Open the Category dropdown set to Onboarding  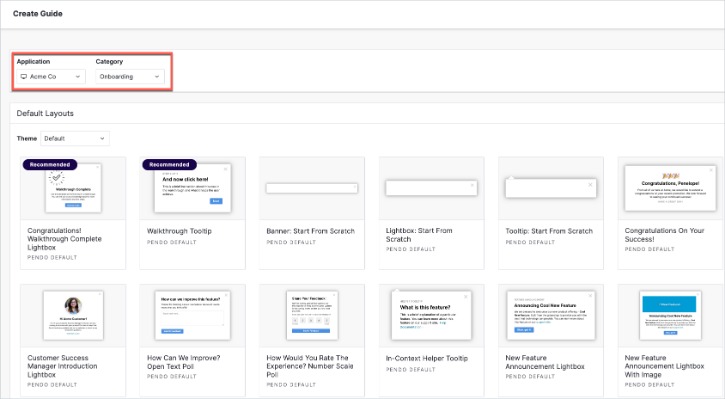click(x=130, y=76)
